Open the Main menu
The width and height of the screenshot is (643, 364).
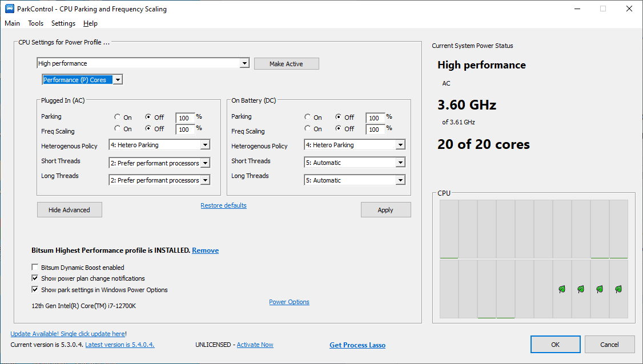13,23
